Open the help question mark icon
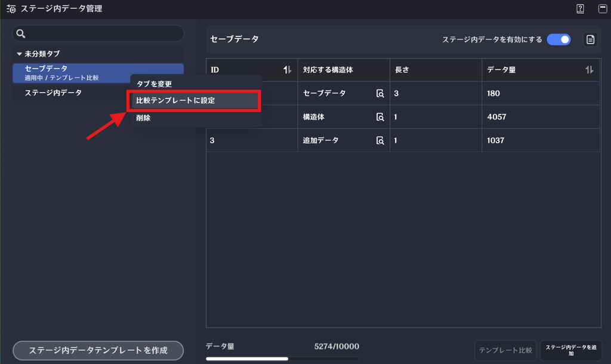The image size is (611, 364). point(580,8)
